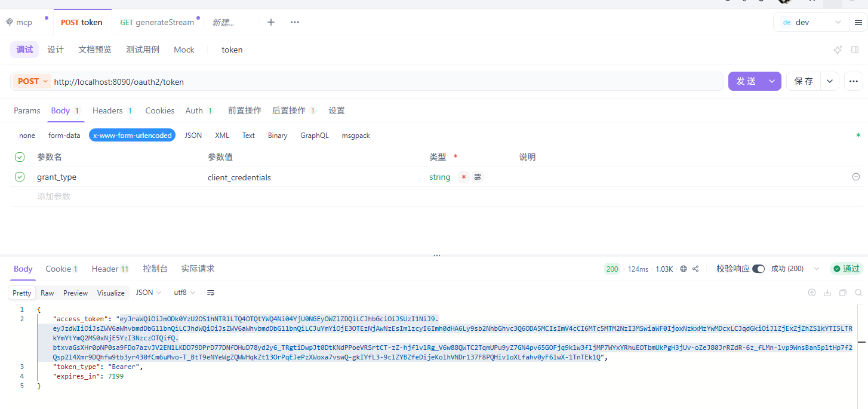Open the 设计 mode tab
The image size is (868, 409).
(56, 50)
